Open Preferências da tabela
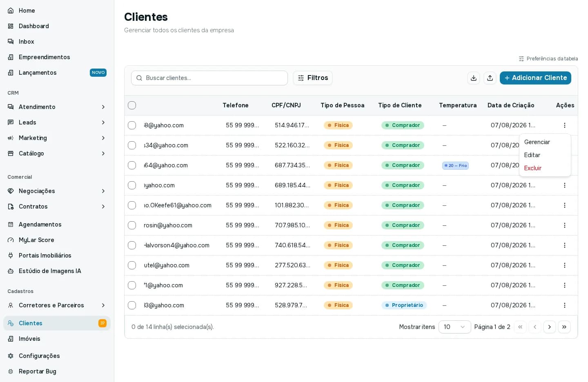 click(x=548, y=59)
